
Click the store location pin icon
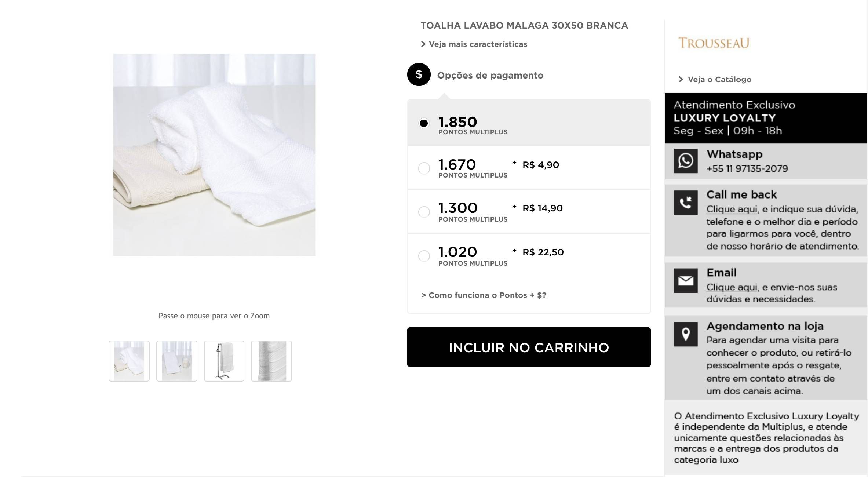pyautogui.click(x=685, y=334)
